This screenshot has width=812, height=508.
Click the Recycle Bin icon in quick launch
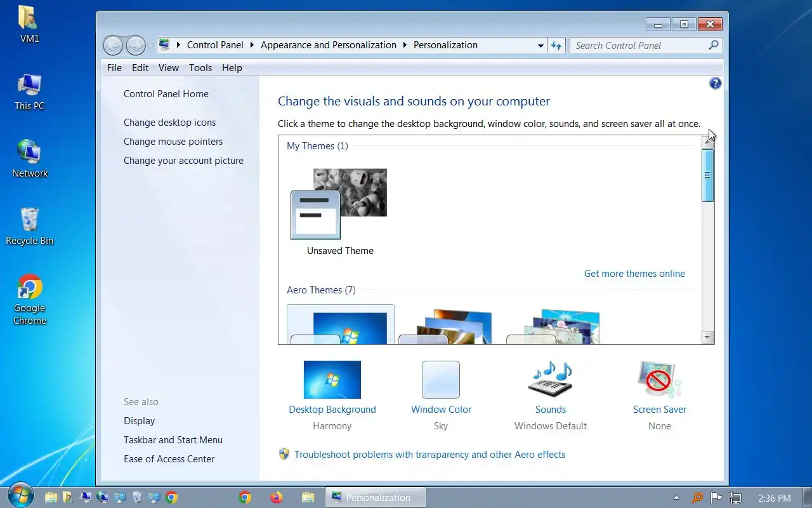click(137, 497)
